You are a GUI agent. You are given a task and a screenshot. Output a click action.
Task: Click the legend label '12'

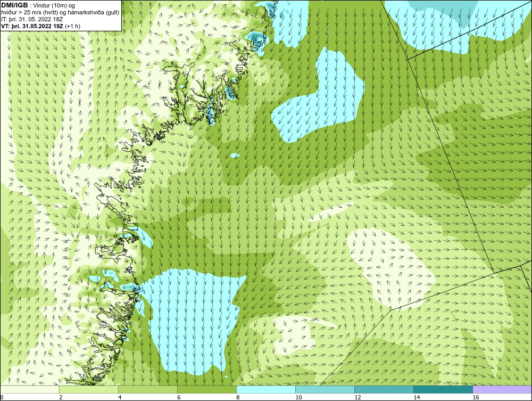(358, 397)
